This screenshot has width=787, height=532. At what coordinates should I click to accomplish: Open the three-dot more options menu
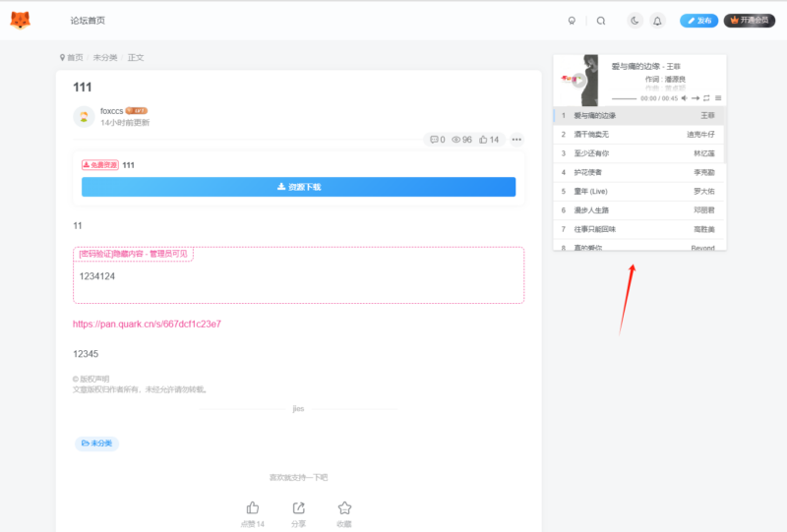click(x=516, y=140)
